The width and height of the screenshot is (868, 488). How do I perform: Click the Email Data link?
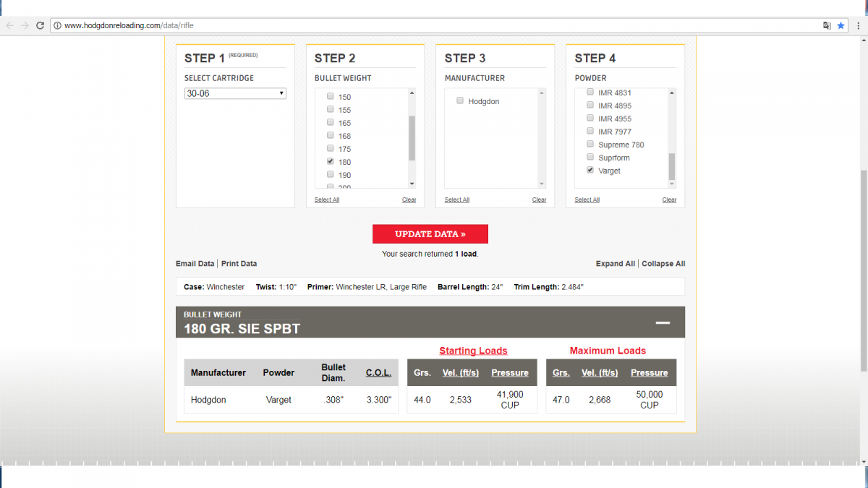[x=195, y=264]
